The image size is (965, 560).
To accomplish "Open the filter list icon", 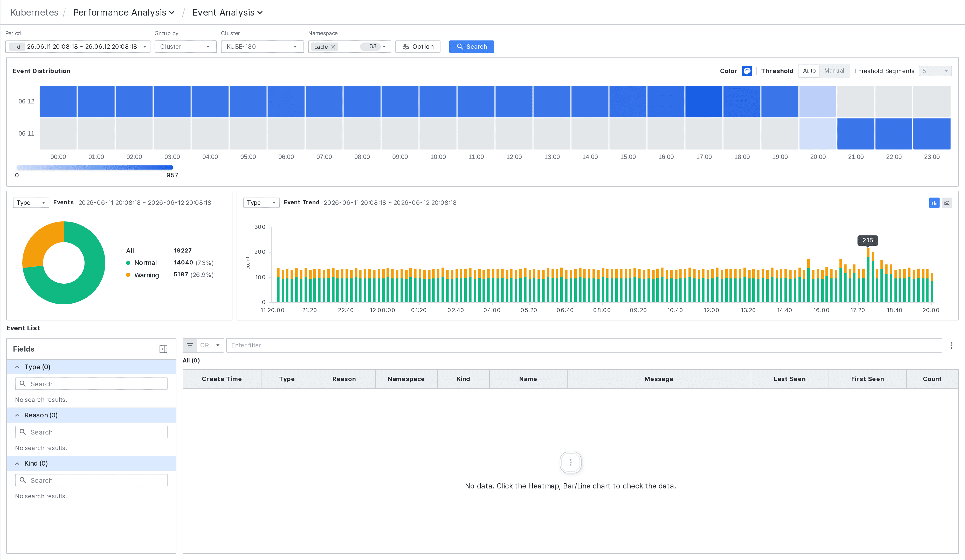I will tap(190, 345).
